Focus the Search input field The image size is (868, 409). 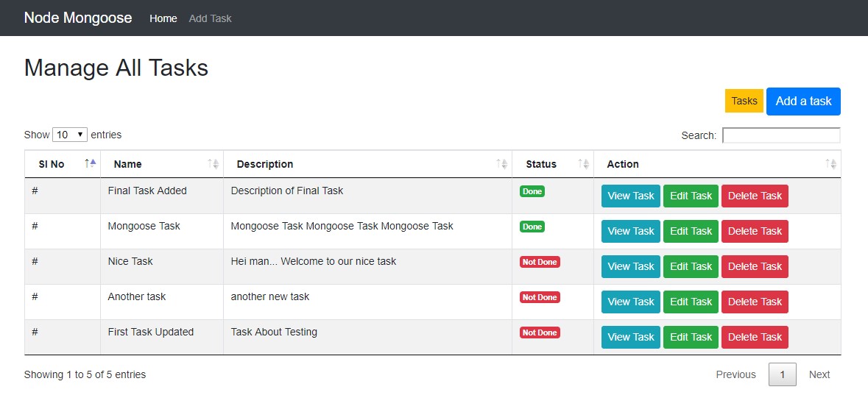(781, 135)
